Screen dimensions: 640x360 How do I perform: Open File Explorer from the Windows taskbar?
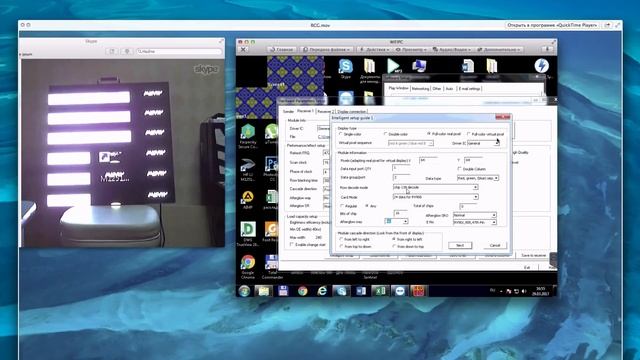coord(264,291)
